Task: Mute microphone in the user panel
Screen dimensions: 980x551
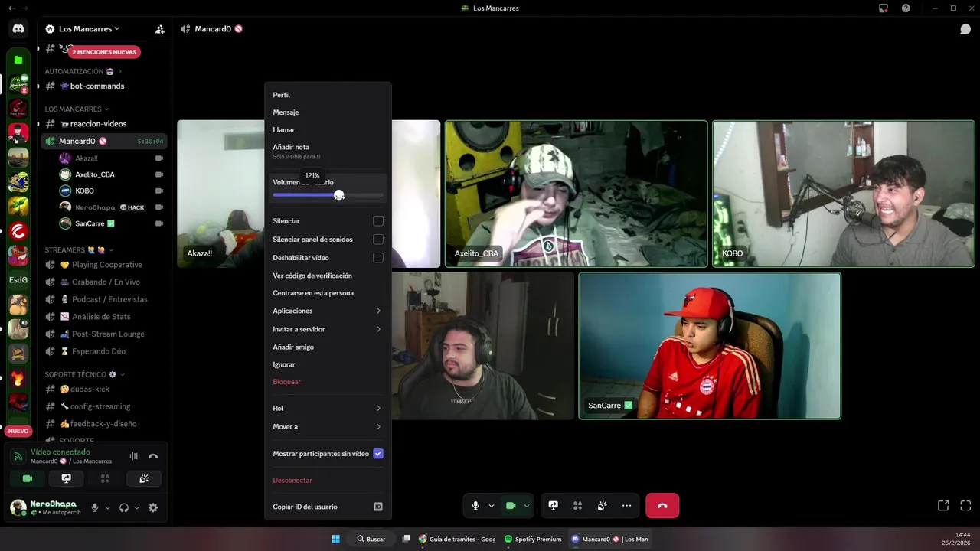Action: pos(95,507)
